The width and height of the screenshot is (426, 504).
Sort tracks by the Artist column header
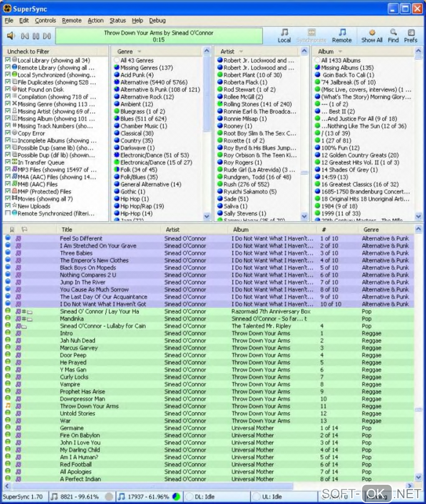[172, 229]
